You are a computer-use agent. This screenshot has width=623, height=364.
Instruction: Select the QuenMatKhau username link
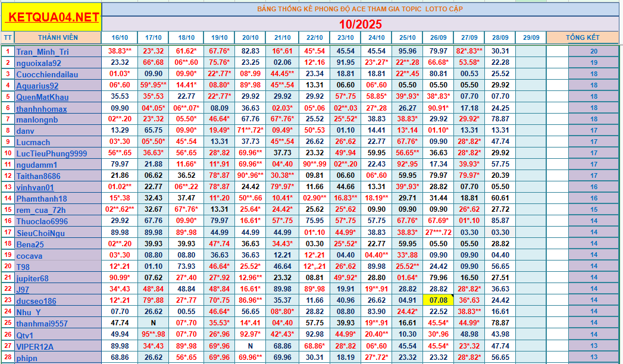click(42, 97)
